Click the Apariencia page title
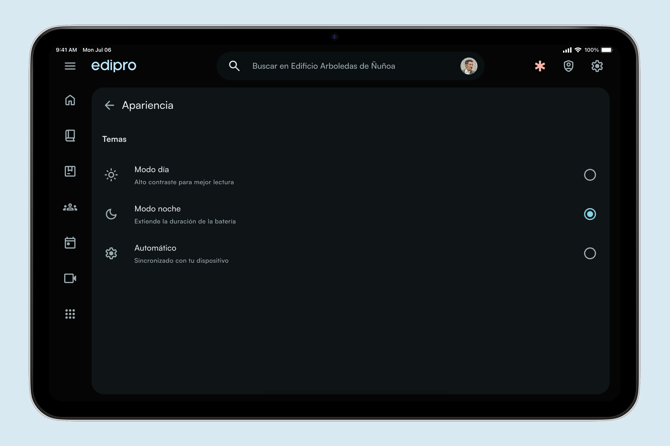 coord(147,105)
